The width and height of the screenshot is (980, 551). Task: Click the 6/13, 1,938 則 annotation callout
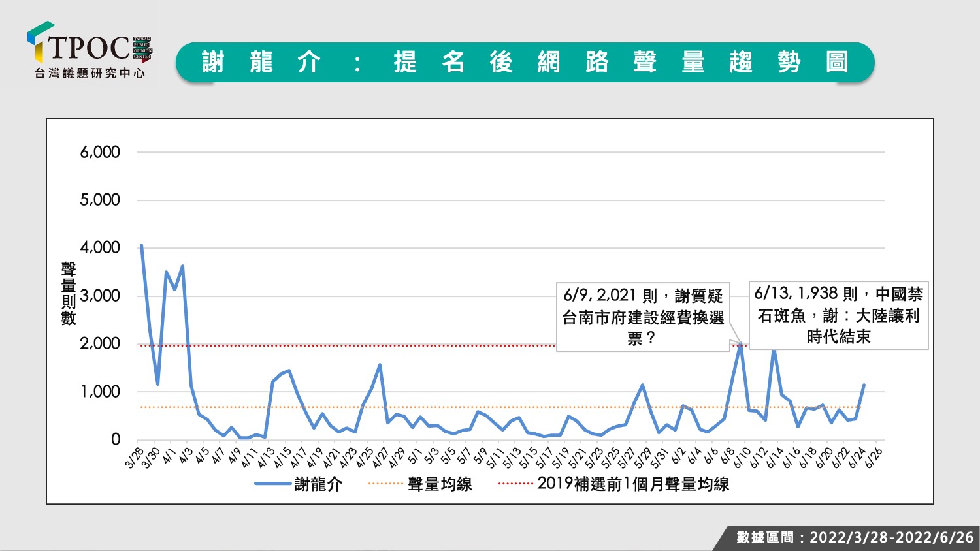[x=838, y=315]
